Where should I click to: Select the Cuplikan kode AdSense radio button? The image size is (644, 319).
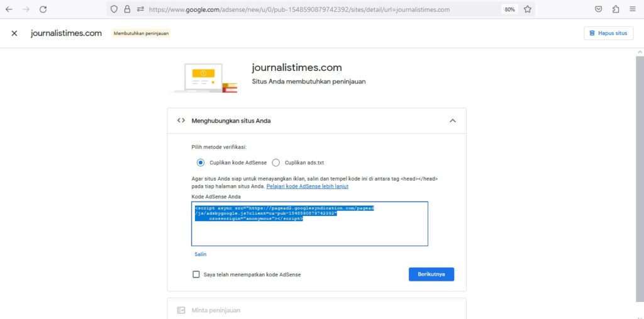[201, 163]
